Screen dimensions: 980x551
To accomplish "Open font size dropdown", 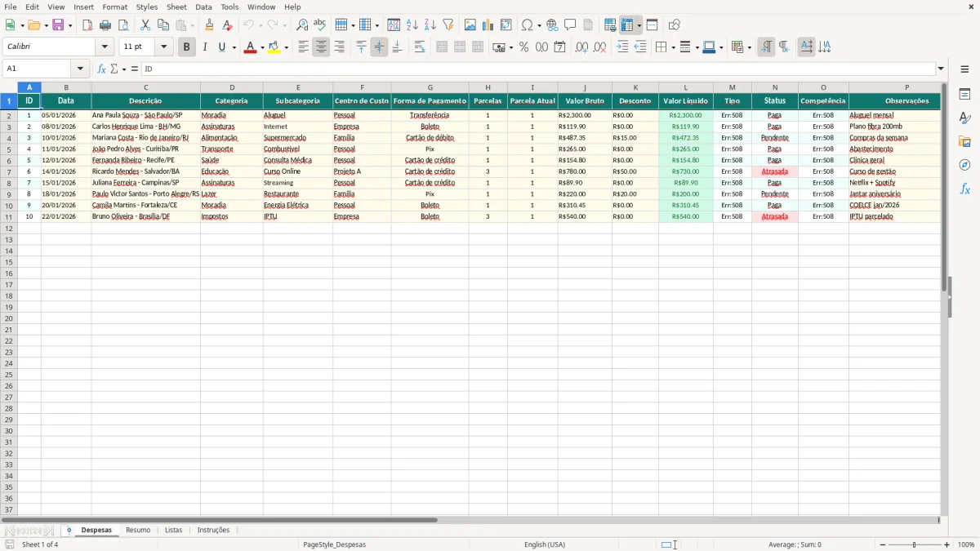I will [x=163, y=47].
